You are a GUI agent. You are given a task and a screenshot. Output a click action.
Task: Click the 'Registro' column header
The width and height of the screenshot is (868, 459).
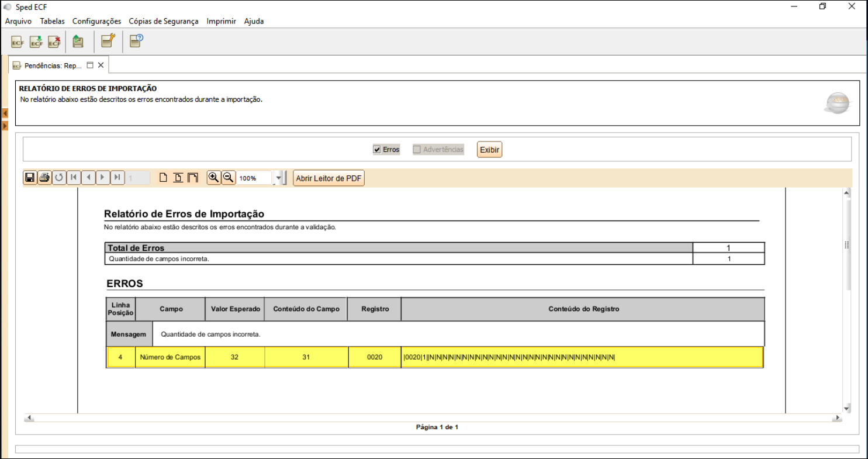pyautogui.click(x=375, y=309)
